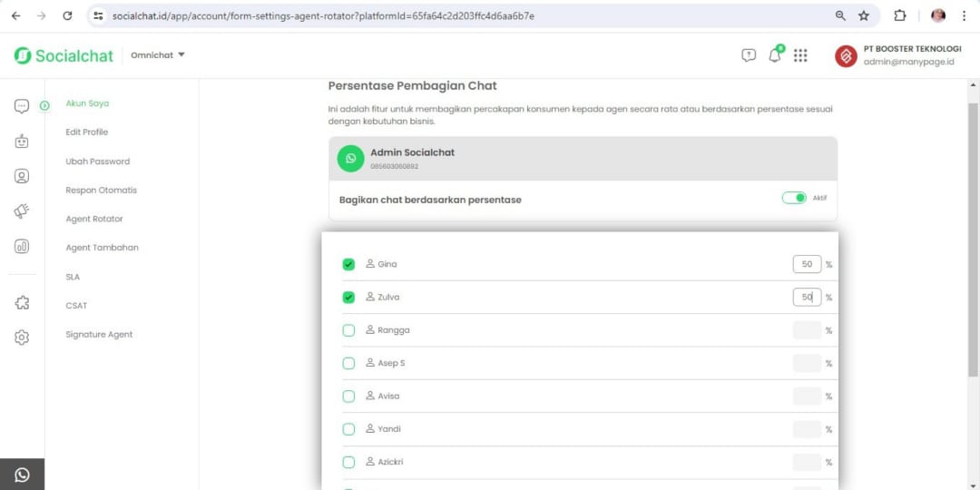Open the chatbot sidebar icon
980x490 pixels.
[22, 141]
